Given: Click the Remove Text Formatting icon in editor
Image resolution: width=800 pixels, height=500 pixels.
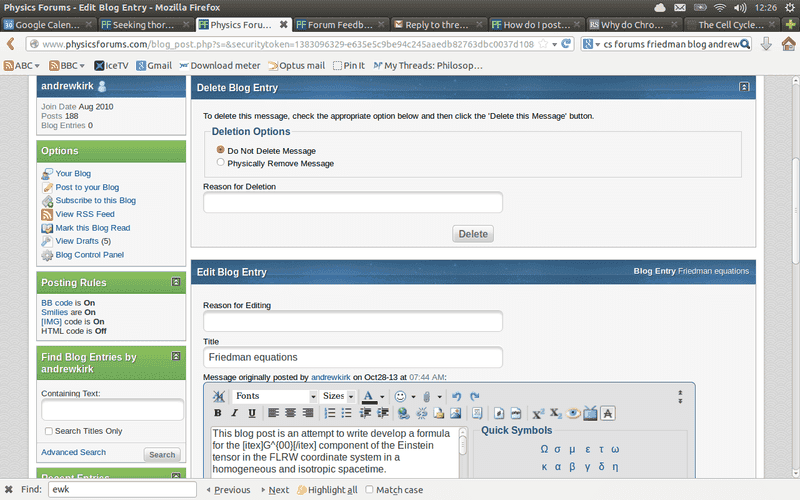Looking at the screenshot, I should (x=218, y=396).
